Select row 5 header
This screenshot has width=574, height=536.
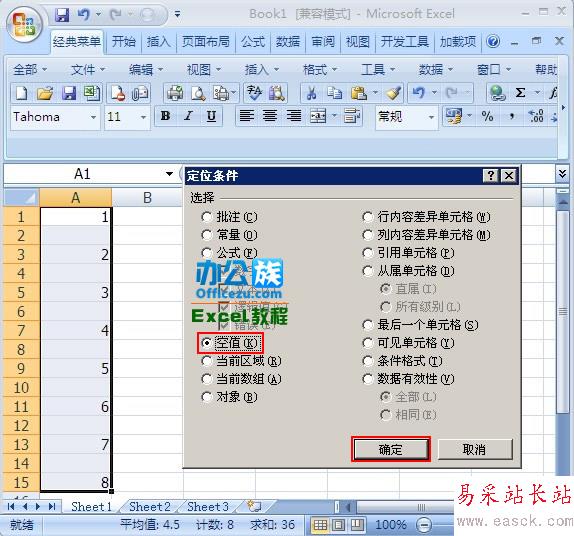(21, 293)
